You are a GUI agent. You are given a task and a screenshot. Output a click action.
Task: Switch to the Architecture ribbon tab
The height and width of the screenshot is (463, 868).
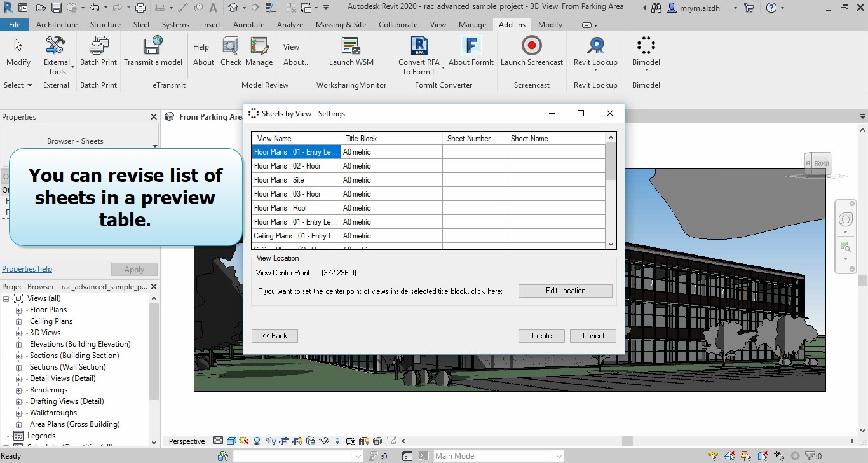[x=57, y=25]
